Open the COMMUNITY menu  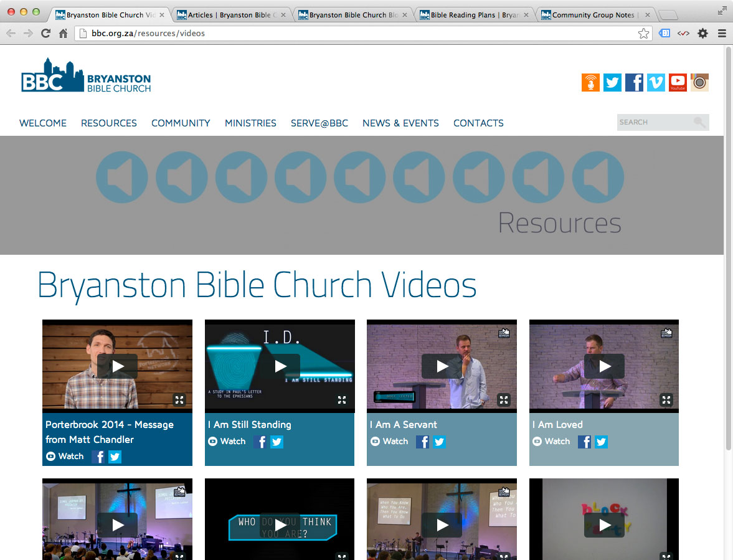[x=181, y=123]
